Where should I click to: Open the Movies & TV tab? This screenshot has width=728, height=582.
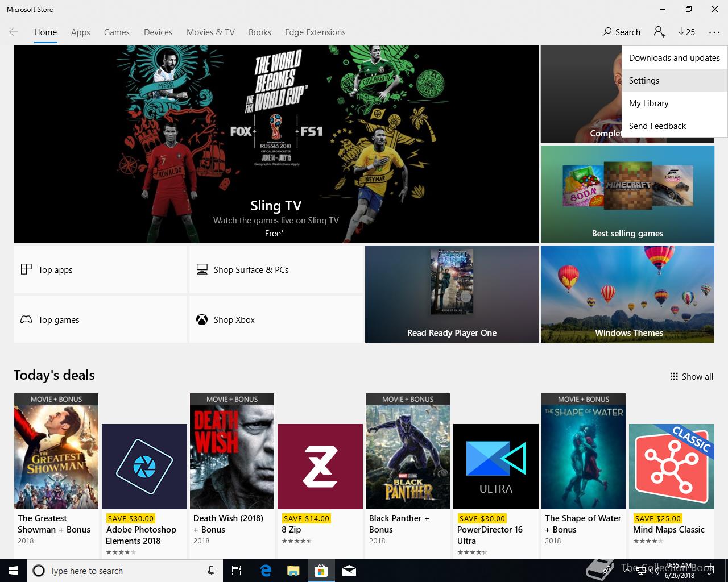pyautogui.click(x=210, y=32)
